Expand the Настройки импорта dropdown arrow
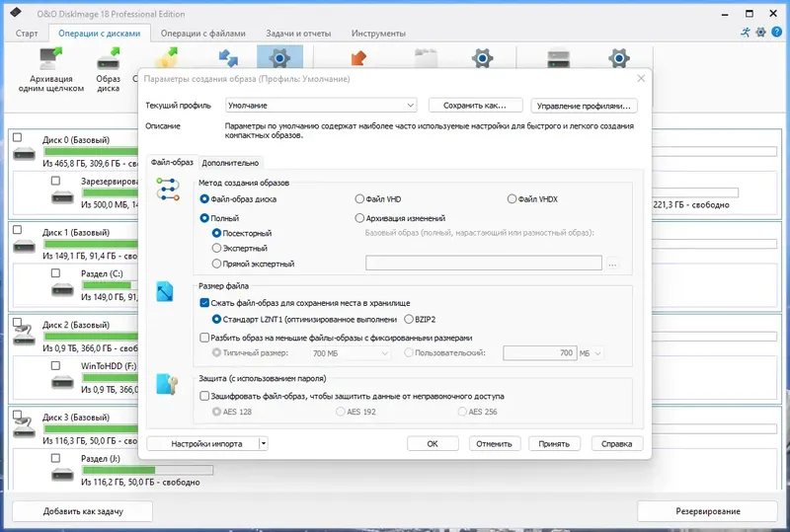The image size is (790, 532). (263, 443)
